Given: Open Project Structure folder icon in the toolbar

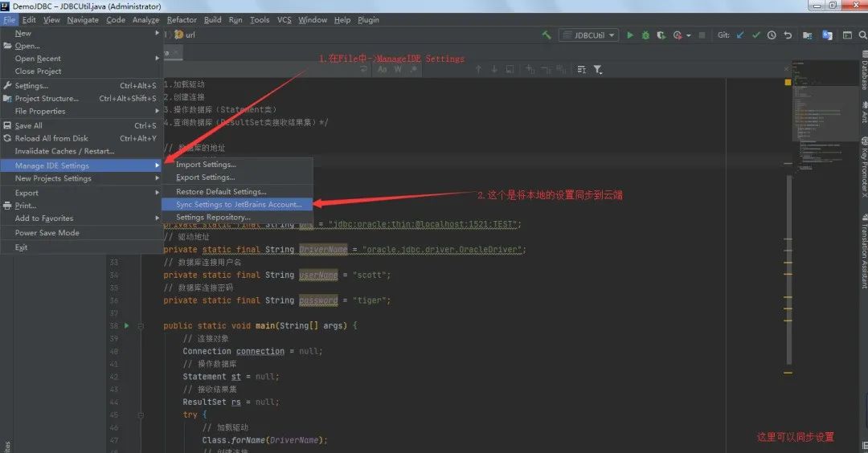Looking at the screenshot, I should [x=807, y=35].
